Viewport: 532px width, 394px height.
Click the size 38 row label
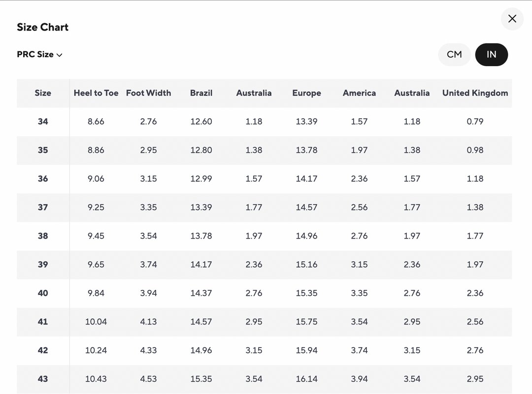coord(43,236)
